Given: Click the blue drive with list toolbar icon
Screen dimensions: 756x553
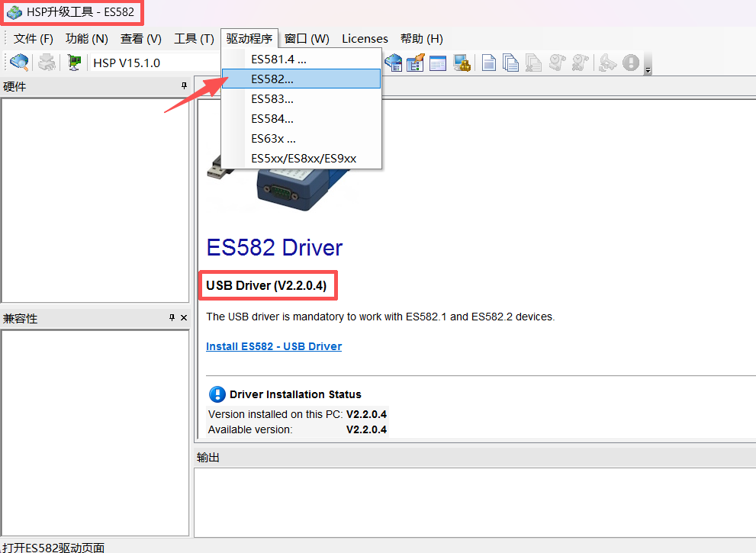Looking at the screenshot, I should click(x=394, y=63).
